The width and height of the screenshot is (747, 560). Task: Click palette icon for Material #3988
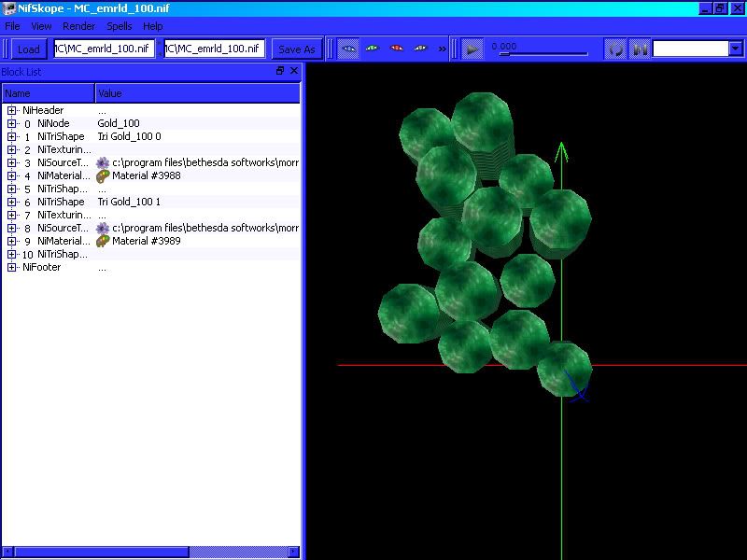click(103, 176)
